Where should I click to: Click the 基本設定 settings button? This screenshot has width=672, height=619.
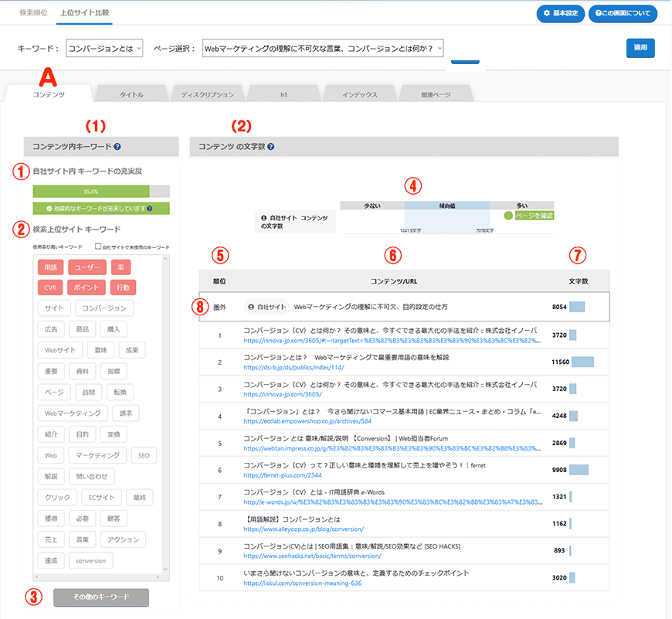(x=559, y=14)
